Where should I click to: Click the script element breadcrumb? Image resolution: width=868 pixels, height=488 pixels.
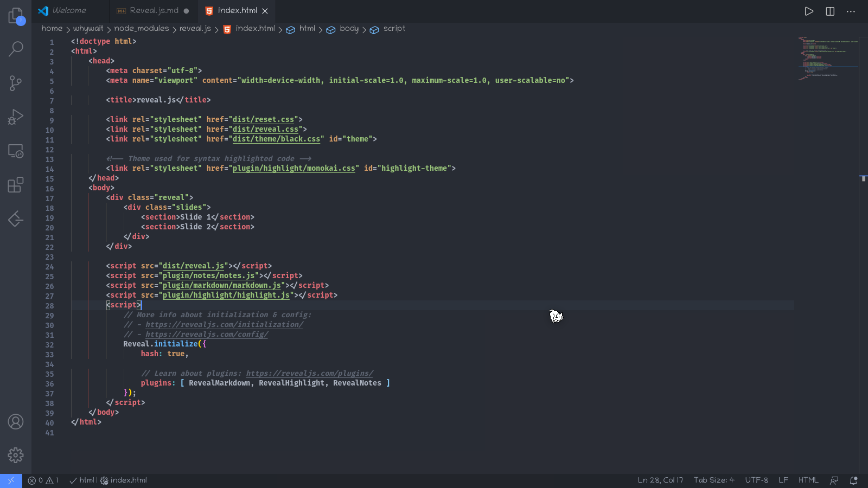pyautogui.click(x=387, y=28)
